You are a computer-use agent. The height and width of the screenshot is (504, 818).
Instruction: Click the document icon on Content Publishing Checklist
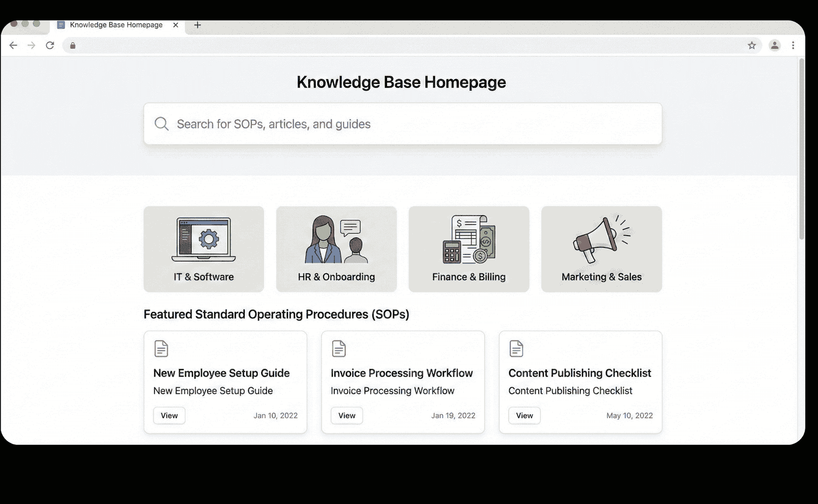click(516, 348)
